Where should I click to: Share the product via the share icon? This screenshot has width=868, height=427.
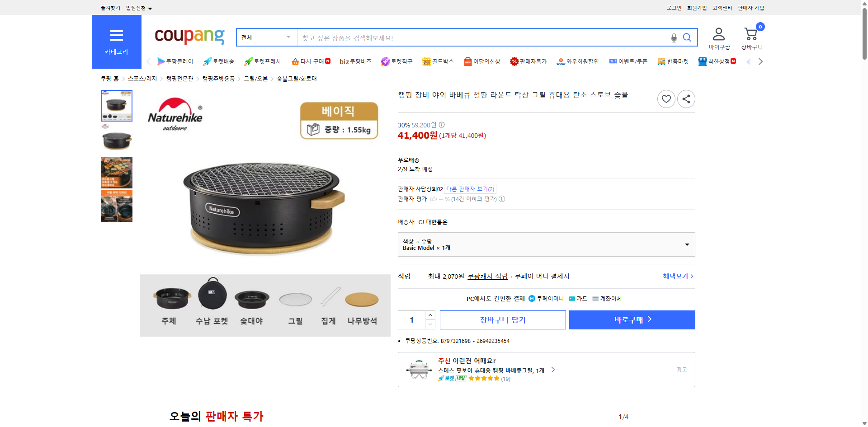coord(686,99)
